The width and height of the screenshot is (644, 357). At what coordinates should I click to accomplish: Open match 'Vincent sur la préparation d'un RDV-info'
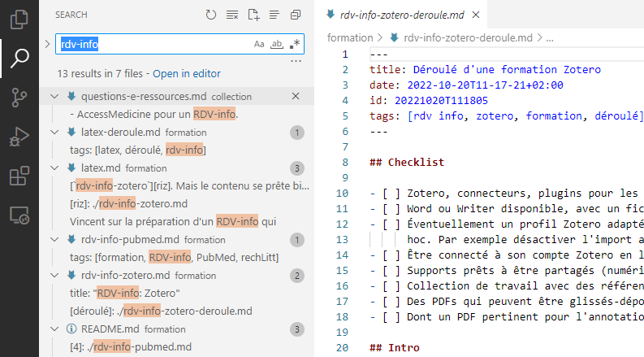coord(173,222)
